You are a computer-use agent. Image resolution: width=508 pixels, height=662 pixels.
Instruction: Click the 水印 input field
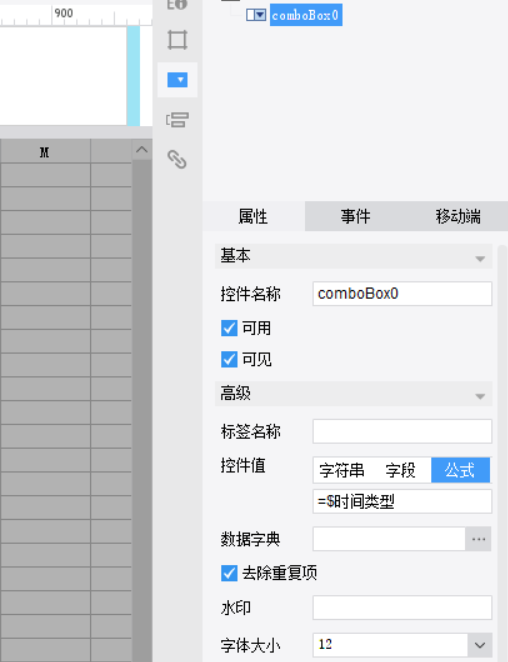pos(402,608)
